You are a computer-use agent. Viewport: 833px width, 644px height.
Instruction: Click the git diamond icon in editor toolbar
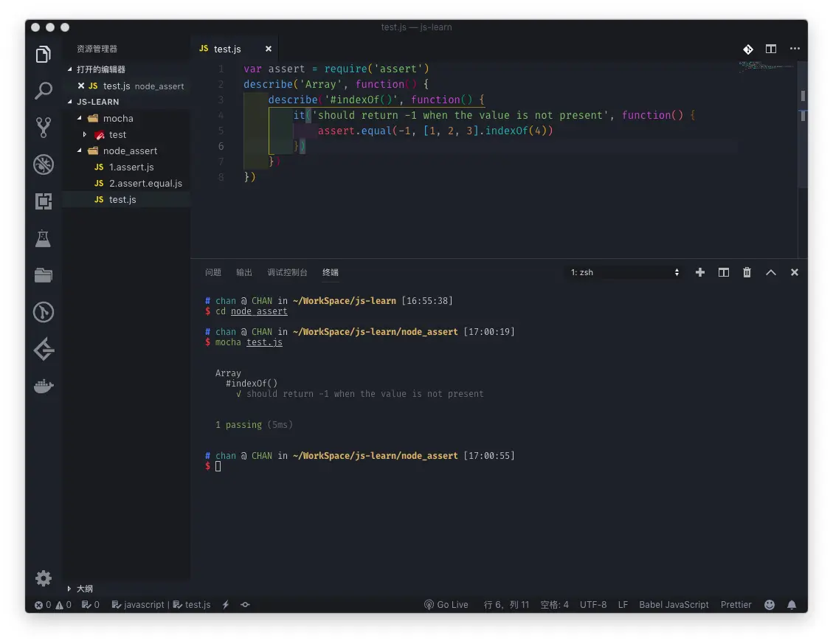[x=748, y=49]
